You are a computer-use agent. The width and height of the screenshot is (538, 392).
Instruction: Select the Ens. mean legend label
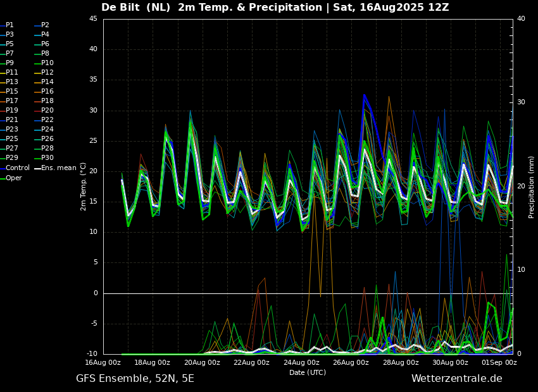click(56, 168)
